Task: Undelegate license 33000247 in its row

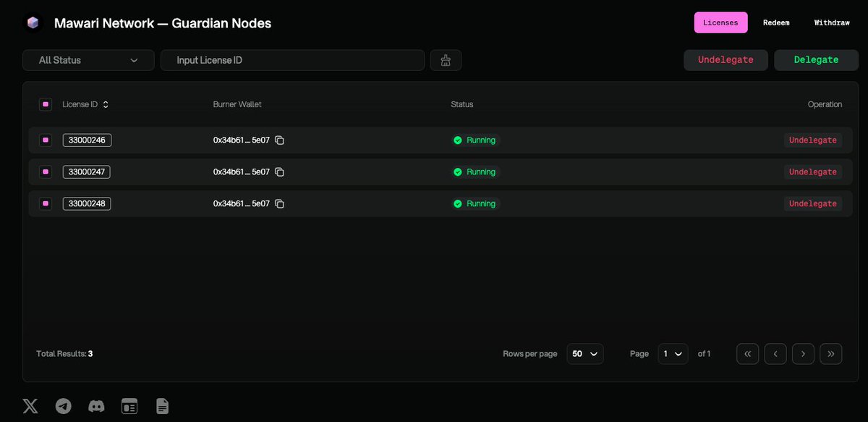Action: (x=813, y=172)
